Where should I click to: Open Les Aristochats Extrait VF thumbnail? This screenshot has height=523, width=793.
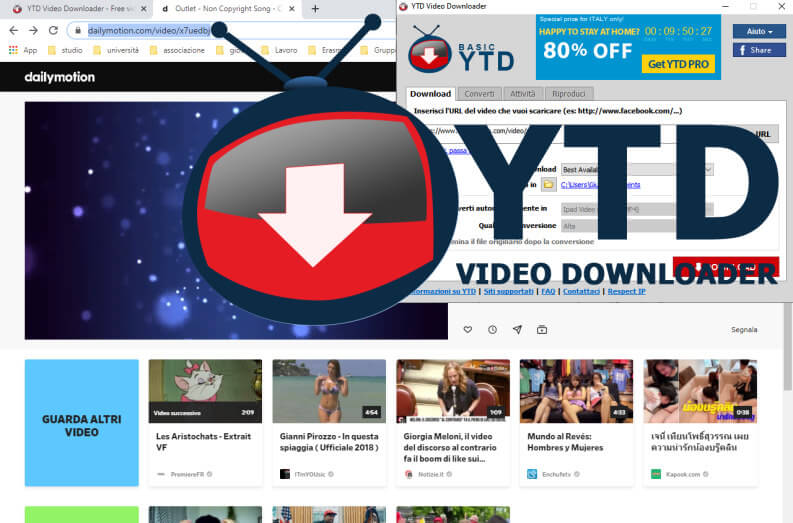coord(205,391)
